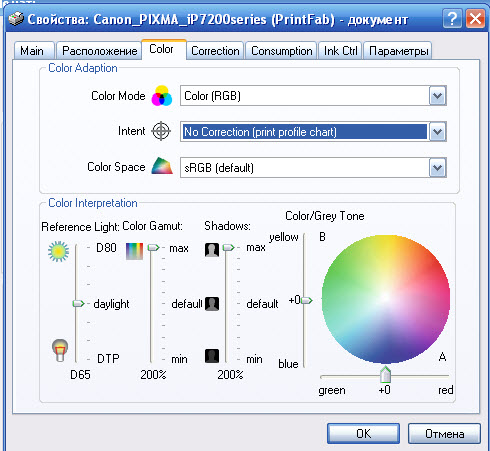The image size is (490, 451).
Task: Click the Color Mode CMY circles icon
Action: [162, 96]
